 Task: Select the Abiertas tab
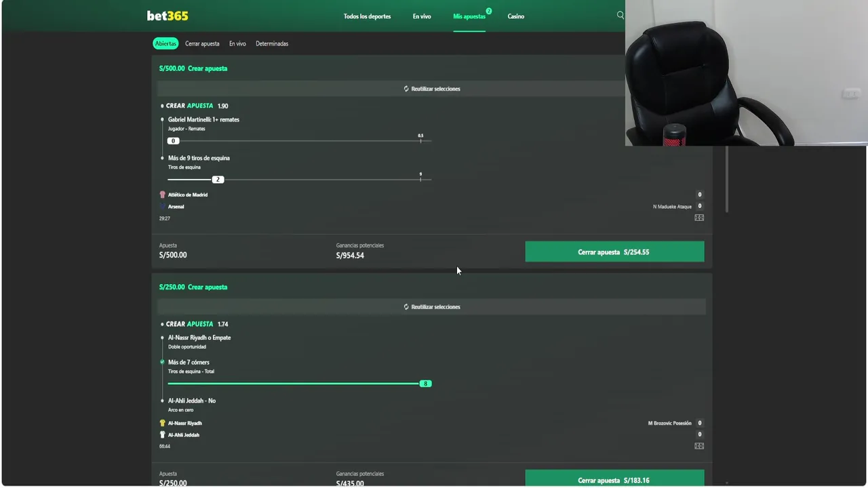(x=165, y=43)
